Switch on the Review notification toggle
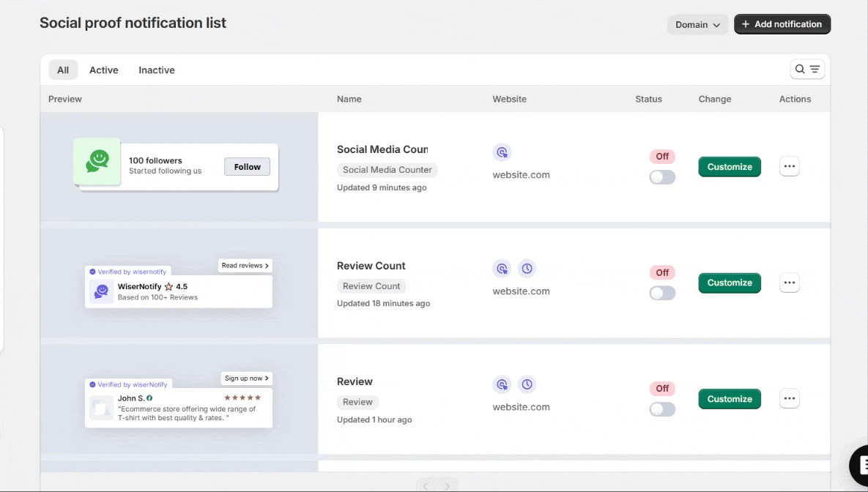Viewport: 868px width, 492px height. pos(662,409)
